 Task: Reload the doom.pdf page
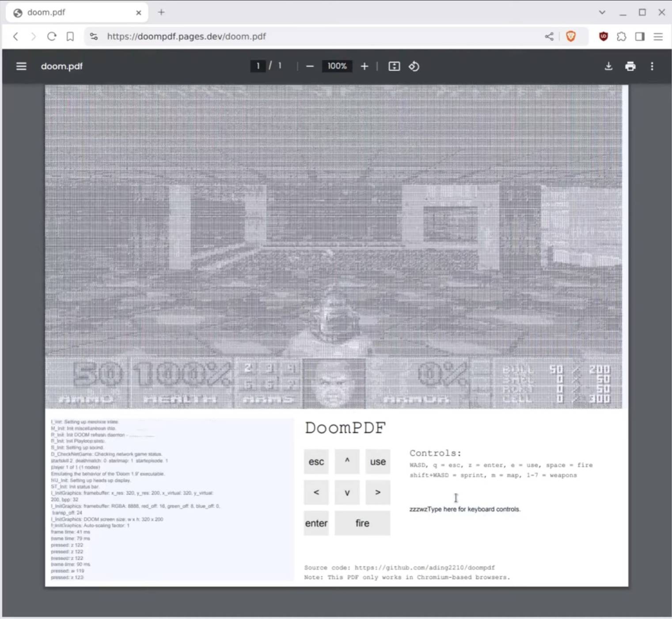click(x=52, y=37)
